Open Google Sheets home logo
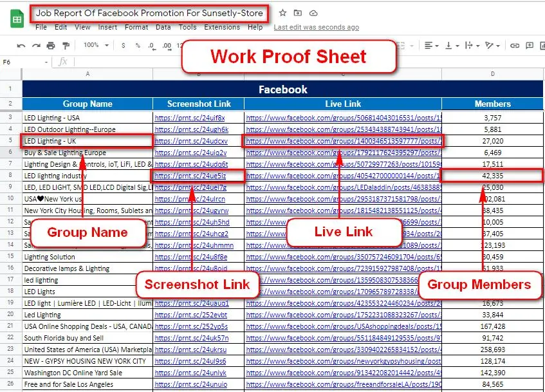Image resolution: width=545 pixels, height=392 pixels. pos(17,19)
